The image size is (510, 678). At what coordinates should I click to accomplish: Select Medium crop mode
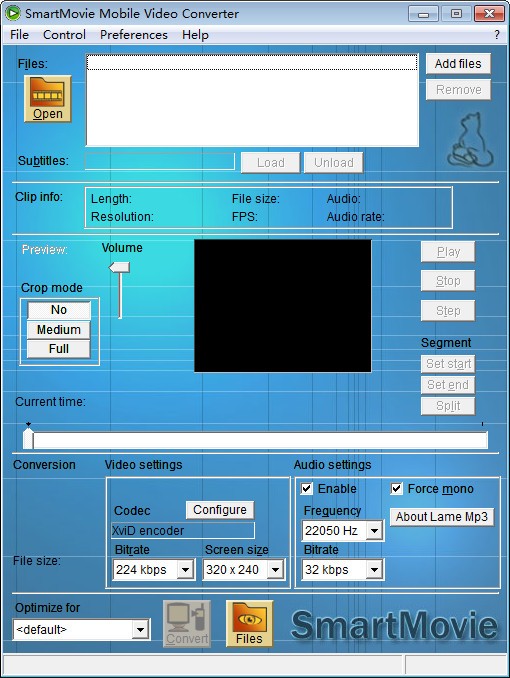(x=59, y=329)
